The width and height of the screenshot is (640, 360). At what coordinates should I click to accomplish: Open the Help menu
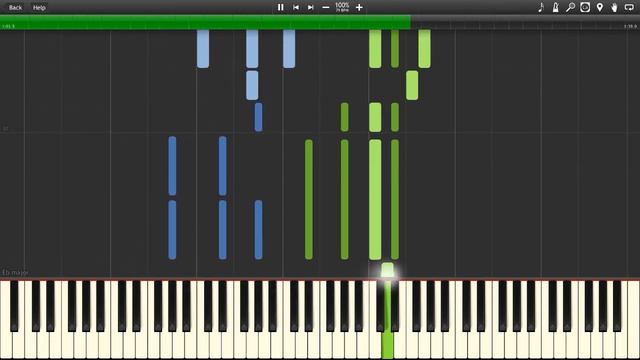39,7
